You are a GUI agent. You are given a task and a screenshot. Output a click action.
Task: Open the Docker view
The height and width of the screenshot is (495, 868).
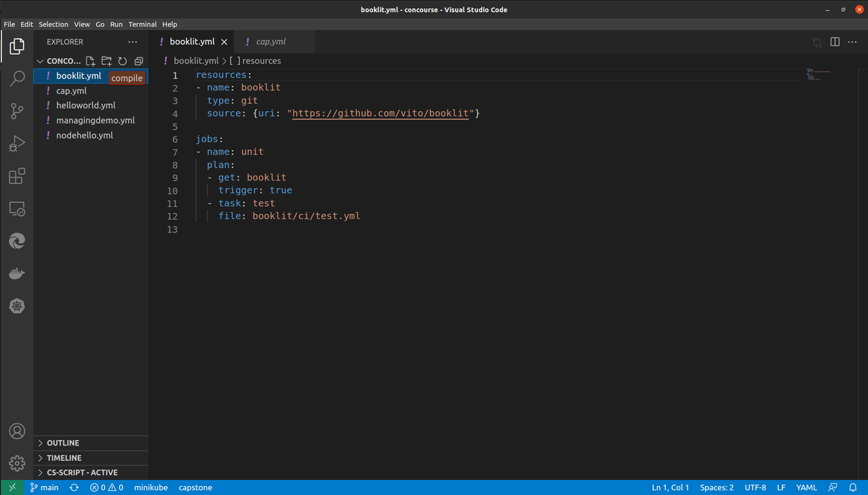[17, 274]
